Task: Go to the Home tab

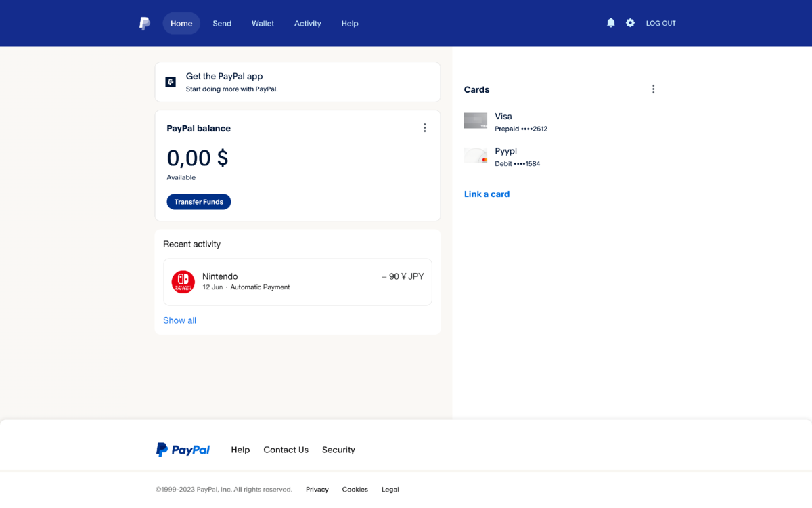Action: pyautogui.click(x=181, y=23)
